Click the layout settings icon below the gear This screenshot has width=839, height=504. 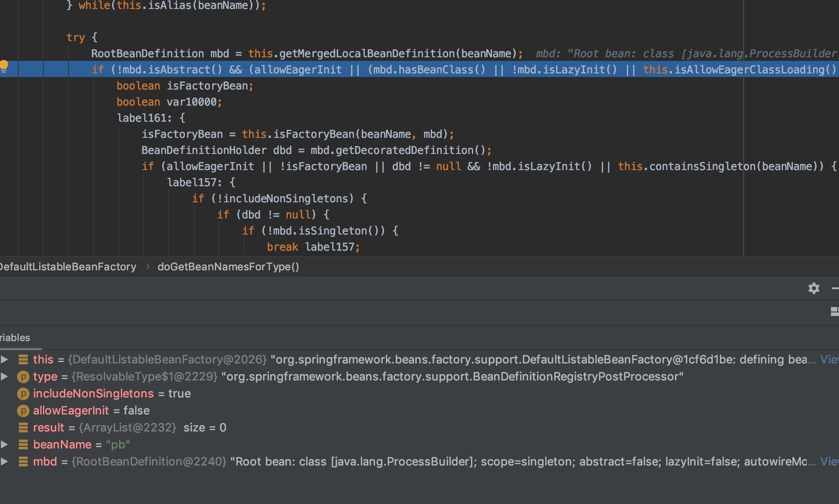pyautogui.click(x=834, y=312)
